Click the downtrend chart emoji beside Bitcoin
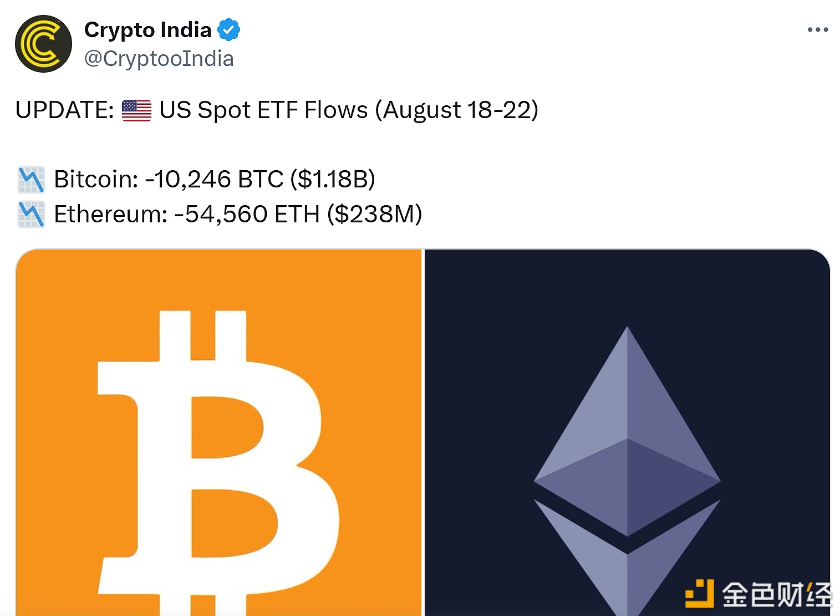 31,180
